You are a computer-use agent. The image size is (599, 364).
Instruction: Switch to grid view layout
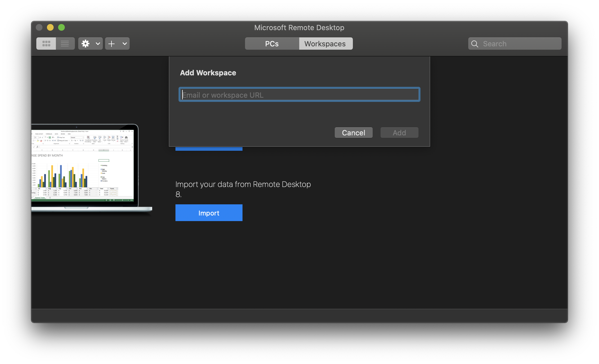(46, 44)
